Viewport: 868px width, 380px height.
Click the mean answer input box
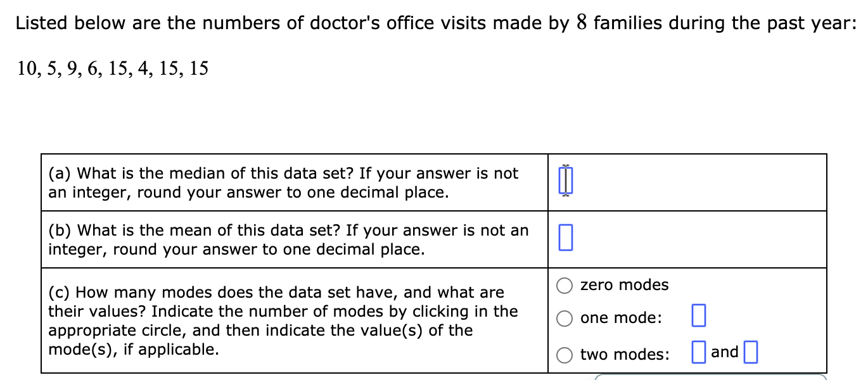(566, 239)
